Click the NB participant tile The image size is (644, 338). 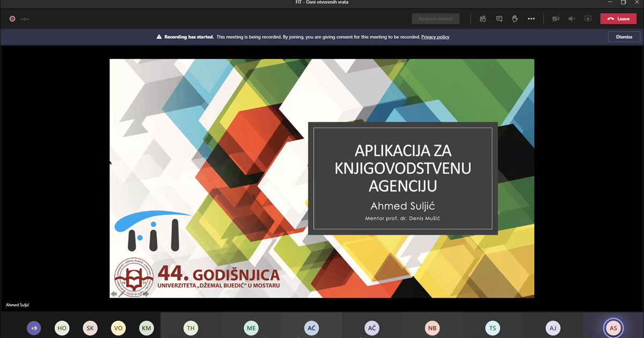coord(432,328)
